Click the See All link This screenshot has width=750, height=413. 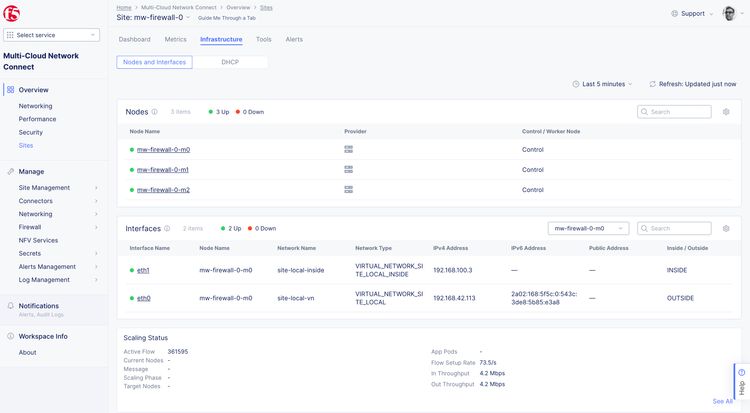(x=722, y=401)
